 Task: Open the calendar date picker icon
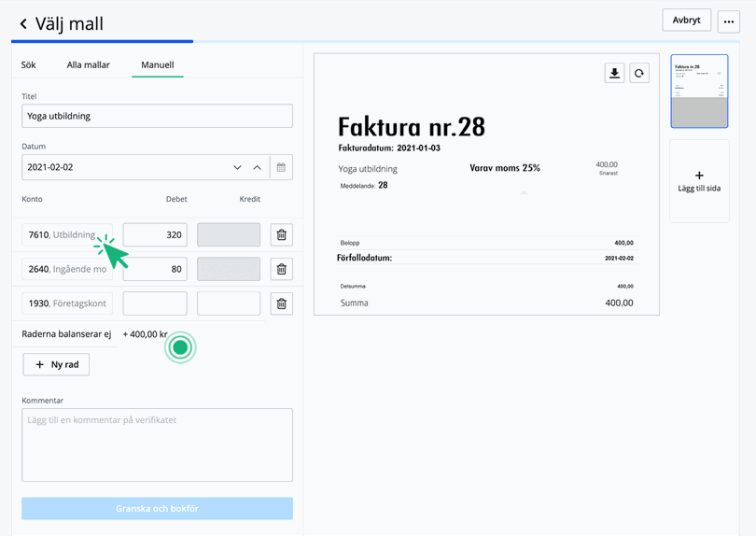tap(281, 167)
